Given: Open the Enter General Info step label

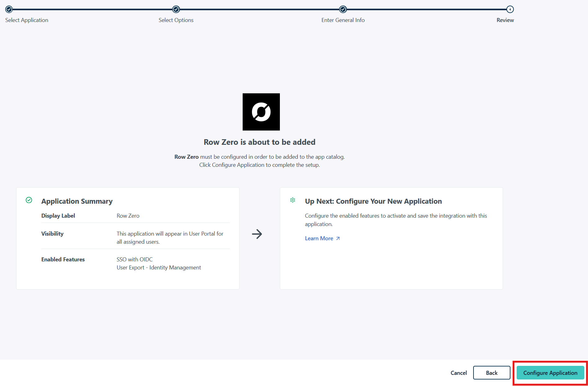Looking at the screenshot, I should coord(343,20).
